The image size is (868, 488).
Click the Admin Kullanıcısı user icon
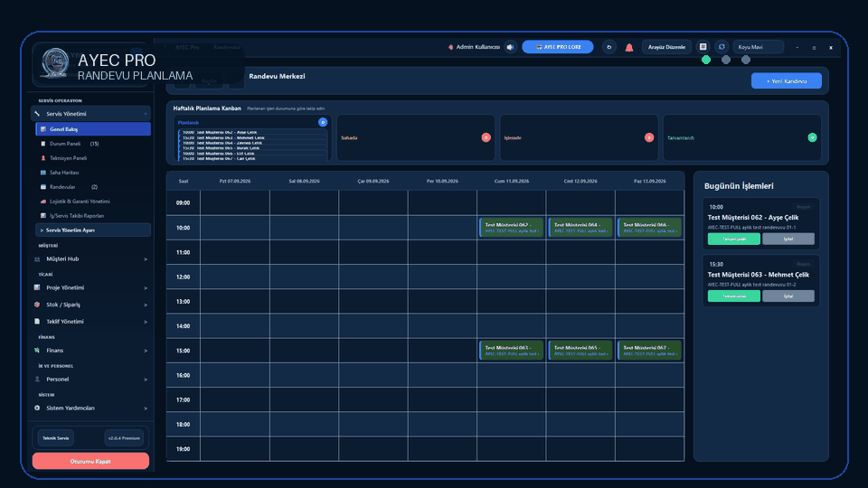click(x=450, y=47)
